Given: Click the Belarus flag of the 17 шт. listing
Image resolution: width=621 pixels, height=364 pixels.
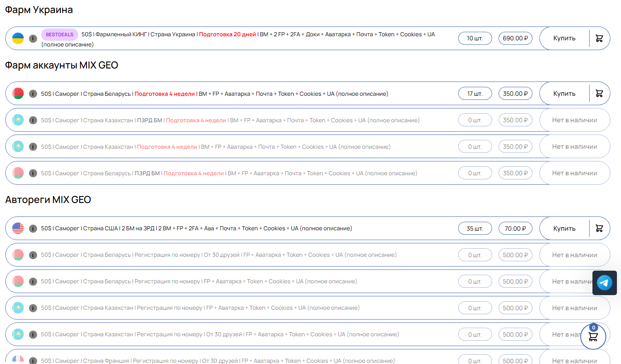Looking at the screenshot, I should (x=18, y=93).
